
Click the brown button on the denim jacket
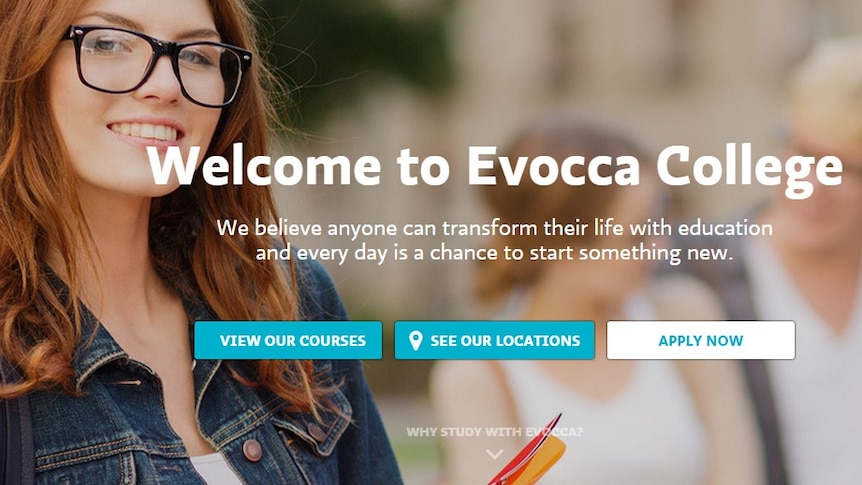coord(252,450)
